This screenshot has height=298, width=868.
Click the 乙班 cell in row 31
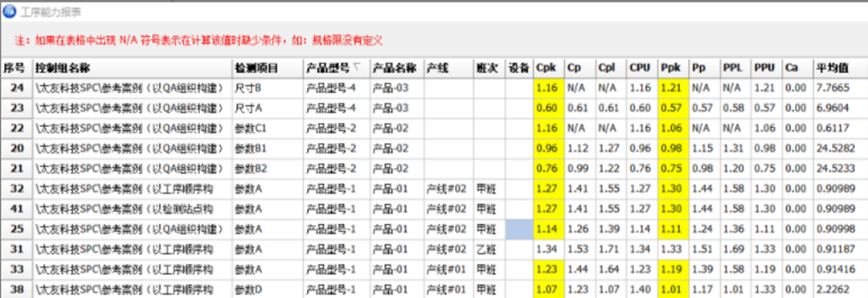pyautogui.click(x=489, y=249)
